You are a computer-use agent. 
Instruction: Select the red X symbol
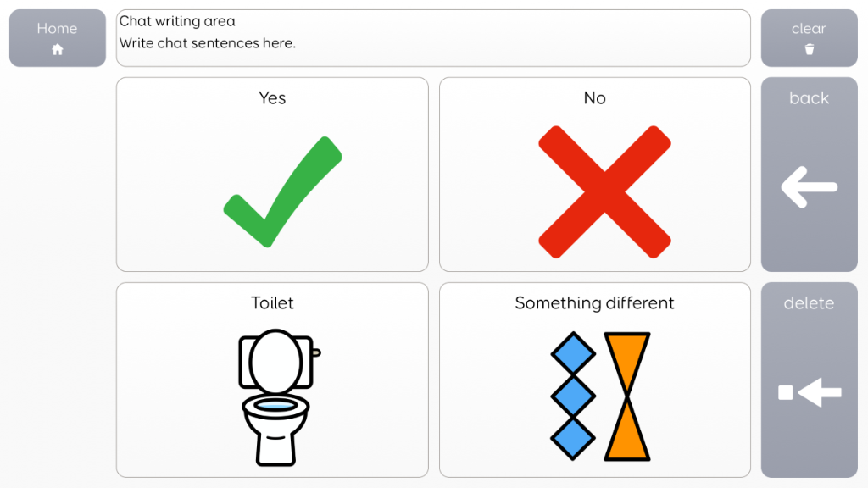click(604, 191)
